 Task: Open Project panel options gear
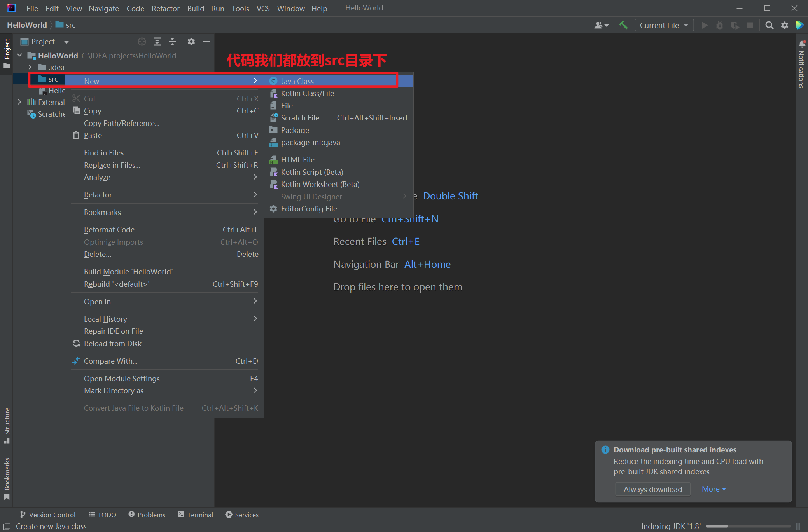pos(191,42)
